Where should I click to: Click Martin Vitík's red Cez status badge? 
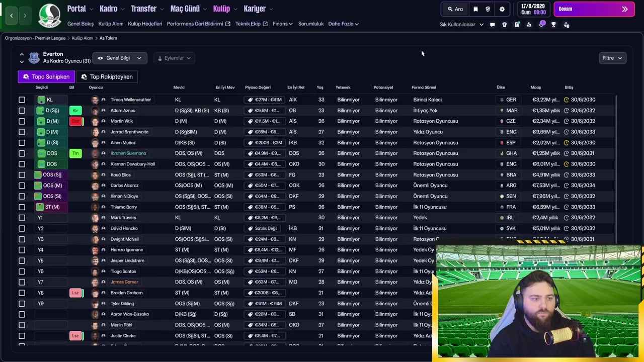76,121
